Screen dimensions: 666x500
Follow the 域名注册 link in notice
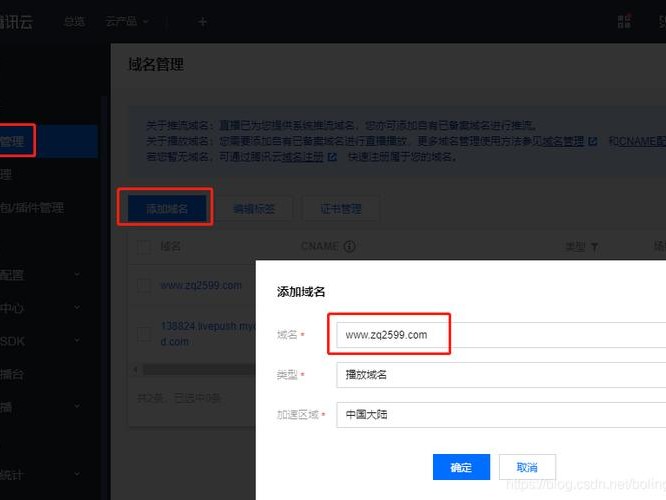303,157
